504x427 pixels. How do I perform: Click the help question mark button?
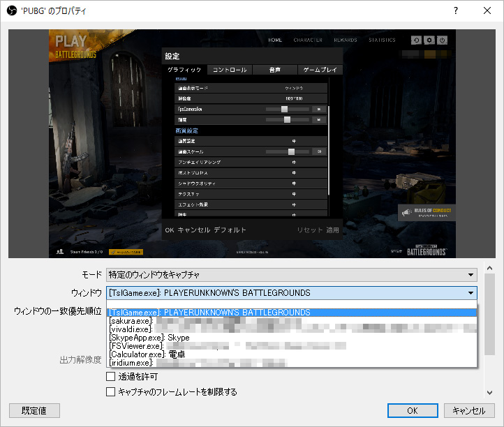tap(455, 10)
